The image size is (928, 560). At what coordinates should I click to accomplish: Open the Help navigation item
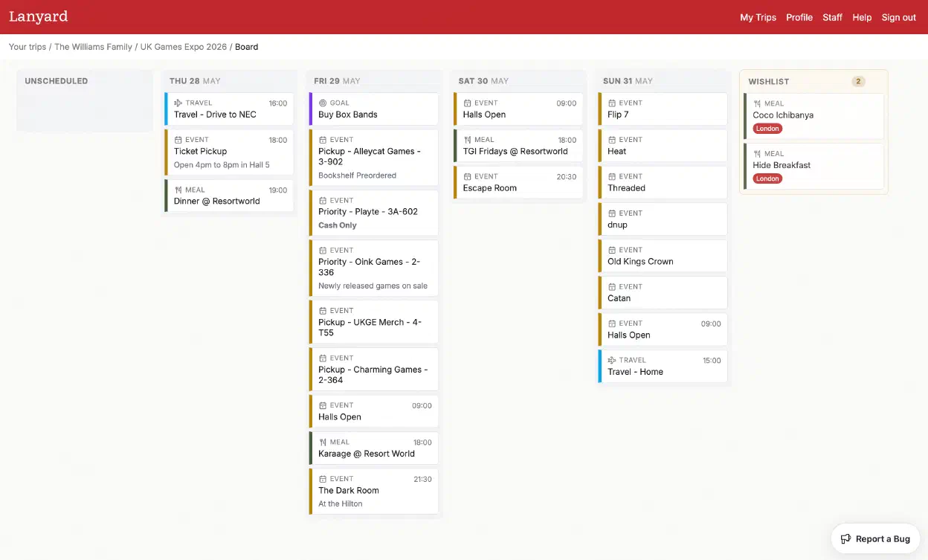pyautogui.click(x=862, y=17)
